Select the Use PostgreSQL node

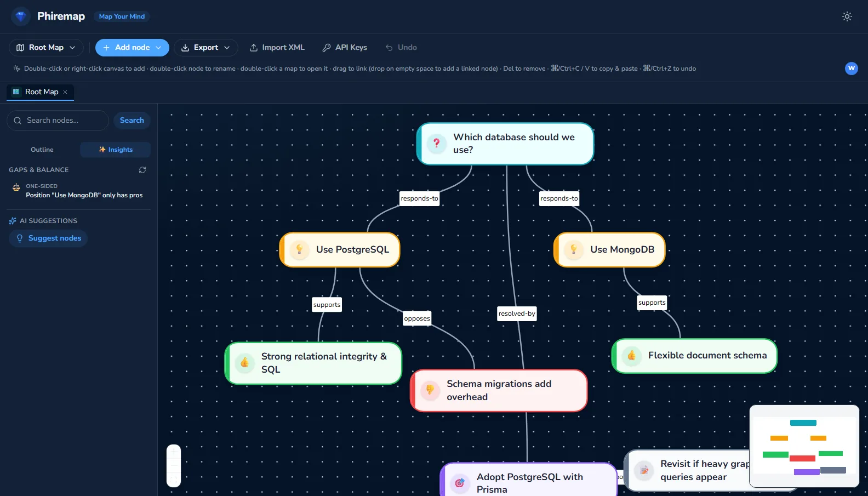point(340,250)
